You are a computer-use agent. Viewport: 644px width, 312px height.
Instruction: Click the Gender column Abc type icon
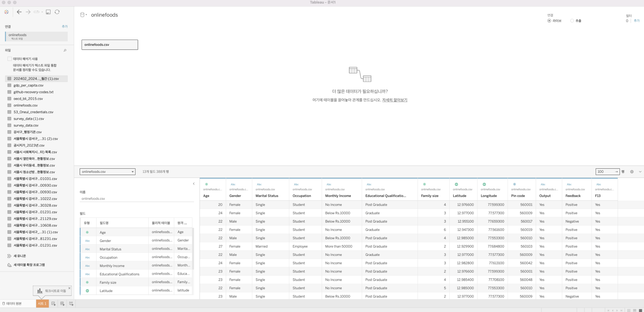[233, 184]
